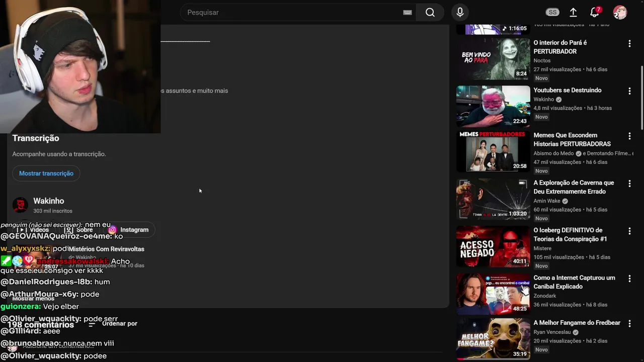644x362 pixels.
Task: Click the upload video icon
Action: click(573, 13)
